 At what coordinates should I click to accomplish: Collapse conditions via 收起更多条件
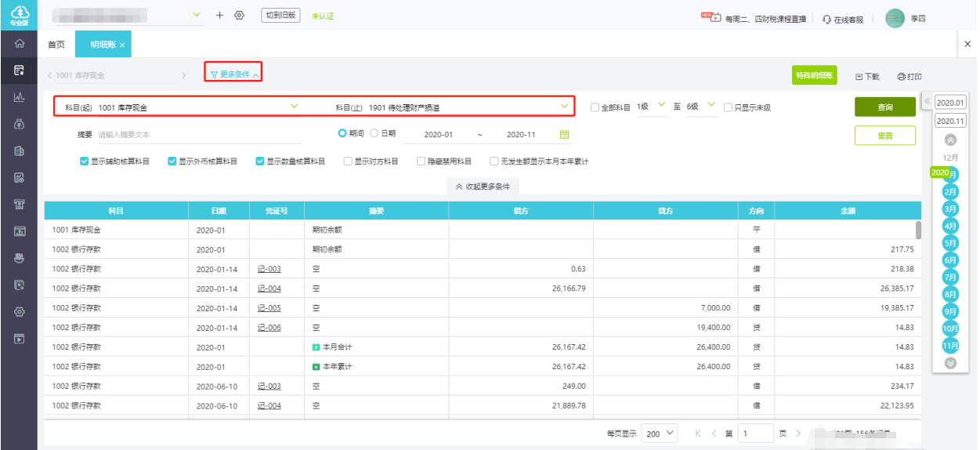coord(483,187)
